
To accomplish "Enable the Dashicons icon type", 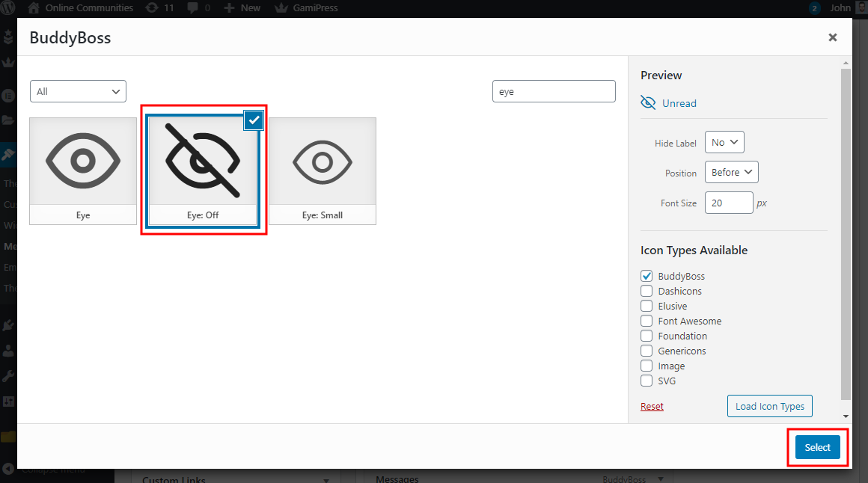I will pos(647,291).
